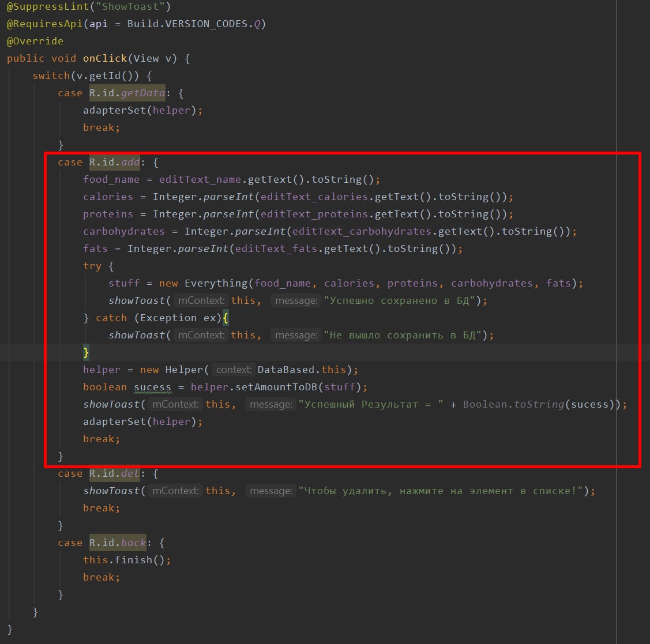Click the break statement in back case
This screenshot has height=644, width=650.
click(x=102, y=578)
